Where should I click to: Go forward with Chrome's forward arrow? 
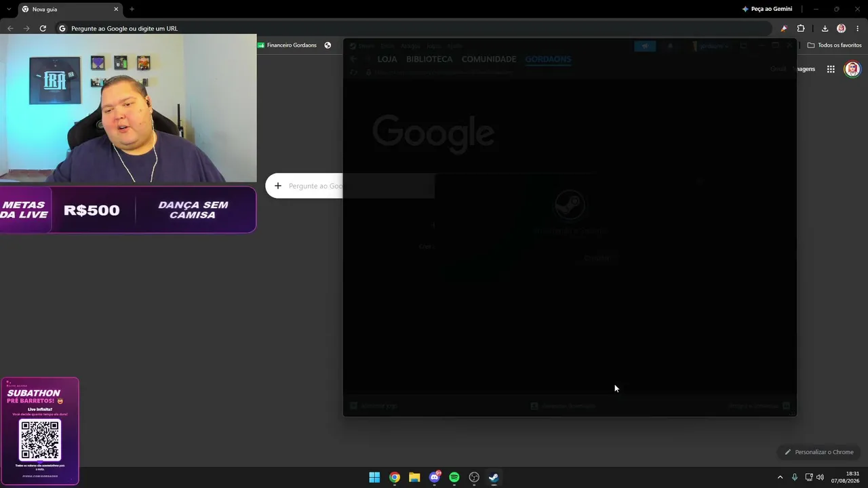point(26,28)
